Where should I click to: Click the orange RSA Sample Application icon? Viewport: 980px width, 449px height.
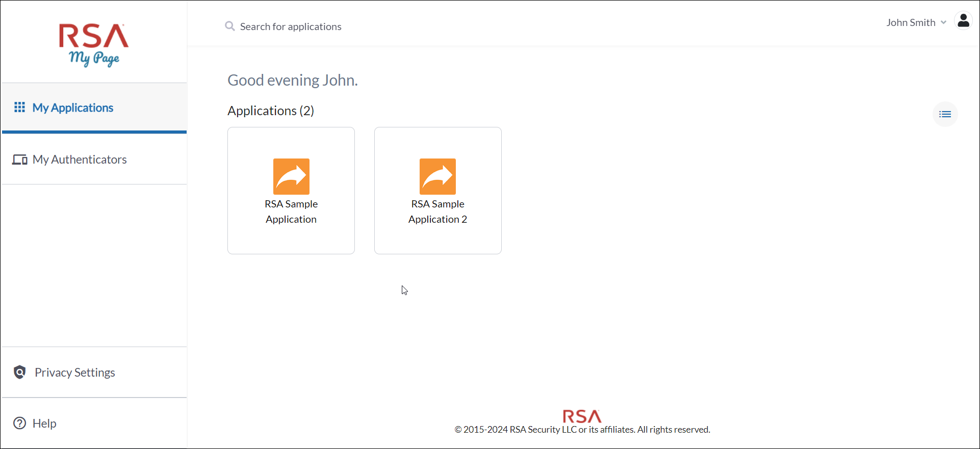point(291,176)
